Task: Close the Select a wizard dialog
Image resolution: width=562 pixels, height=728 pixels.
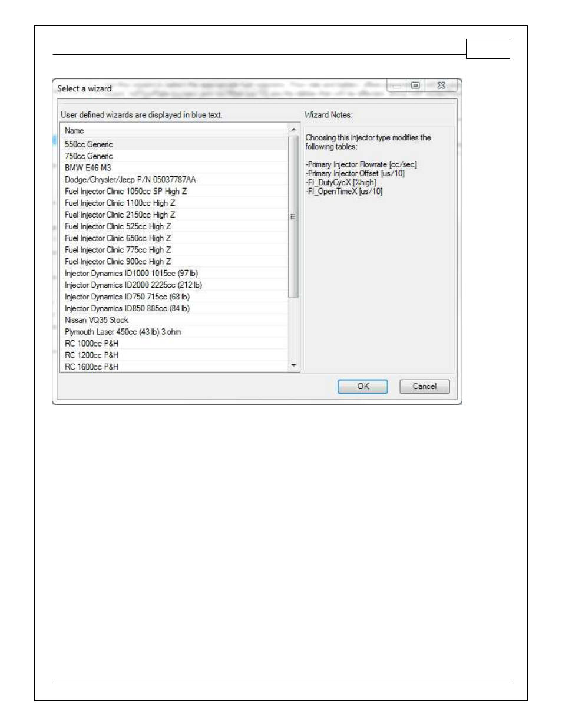Action: [x=441, y=85]
